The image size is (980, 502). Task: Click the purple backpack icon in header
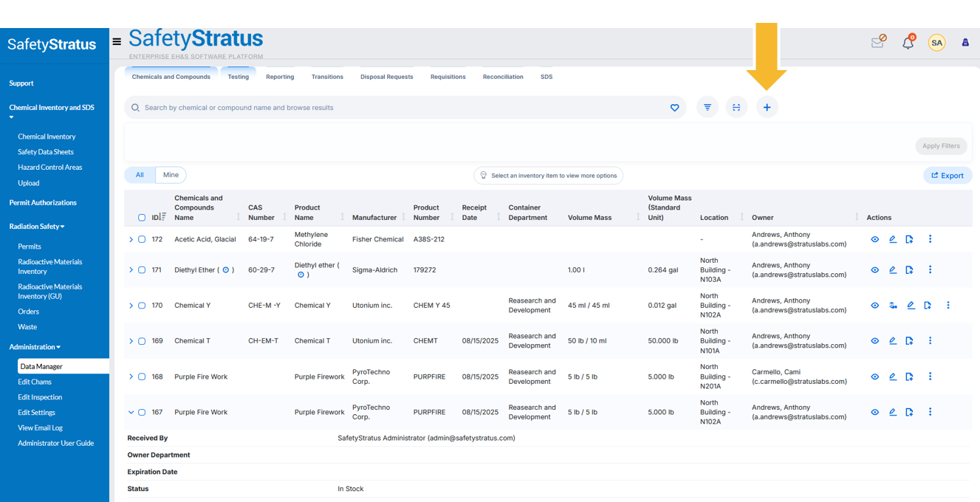(965, 43)
